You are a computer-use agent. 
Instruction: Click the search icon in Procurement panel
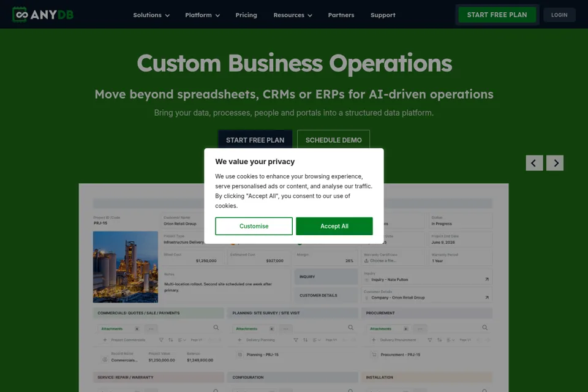(x=485, y=328)
